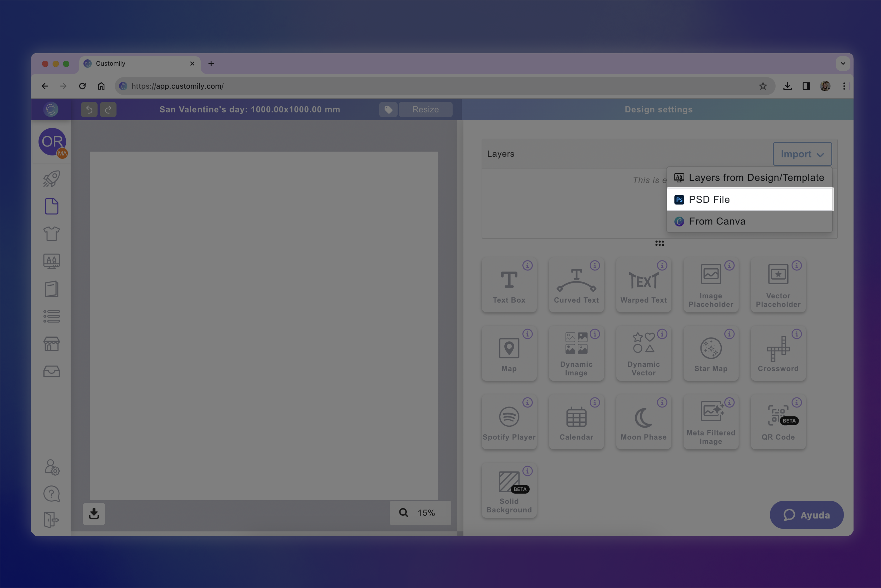Insert a Moon Phase element

tap(643, 422)
